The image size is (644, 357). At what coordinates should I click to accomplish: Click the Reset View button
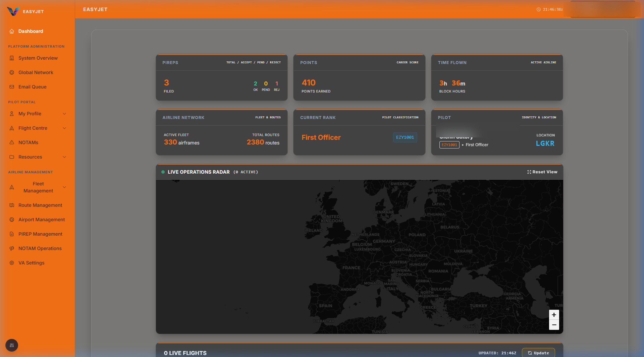click(542, 172)
